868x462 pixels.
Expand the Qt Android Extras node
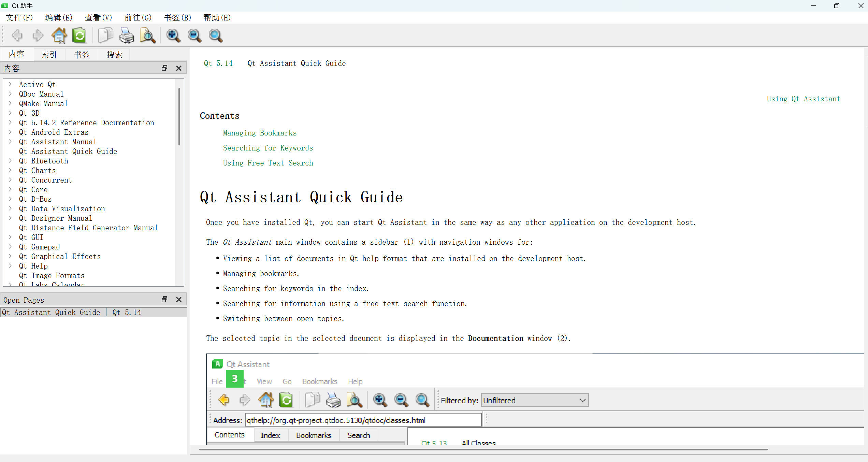pos(10,132)
